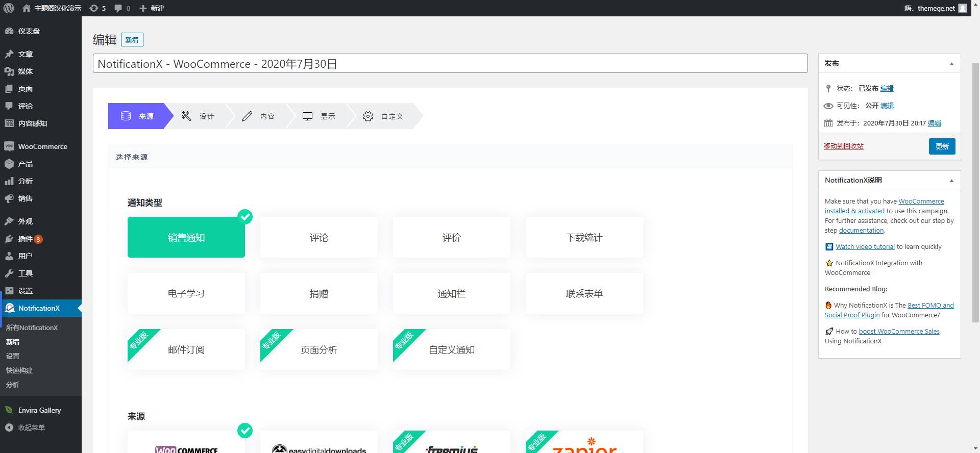
Task: Collapse the NotificationX说明 panel arrow
Action: (951, 181)
